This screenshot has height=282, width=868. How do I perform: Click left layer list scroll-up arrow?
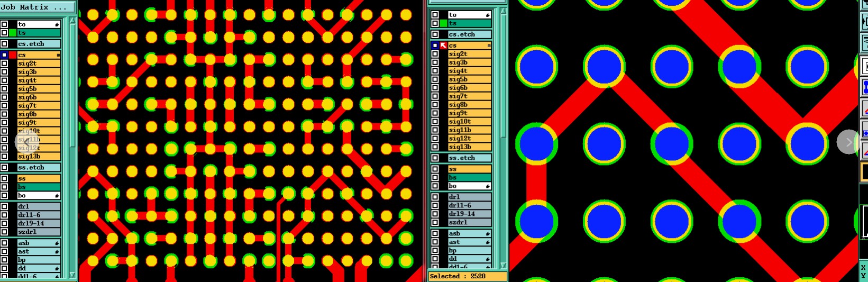coord(73,21)
